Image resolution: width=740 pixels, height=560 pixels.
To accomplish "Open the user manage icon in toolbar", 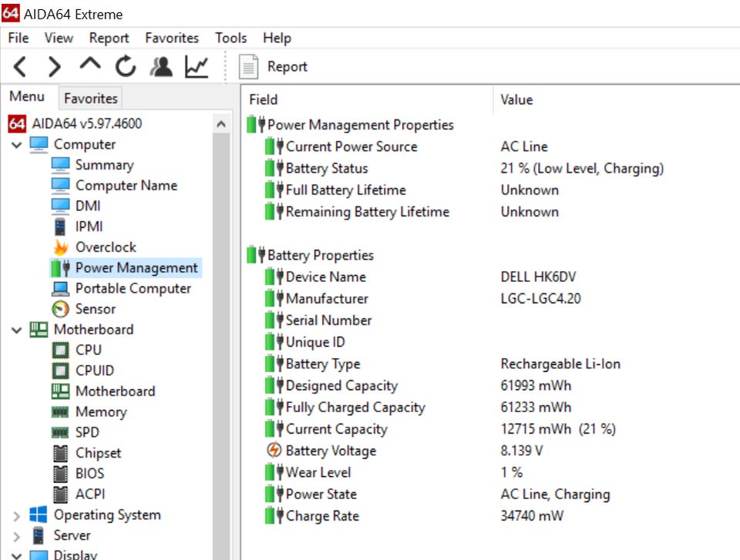I will click(161, 67).
